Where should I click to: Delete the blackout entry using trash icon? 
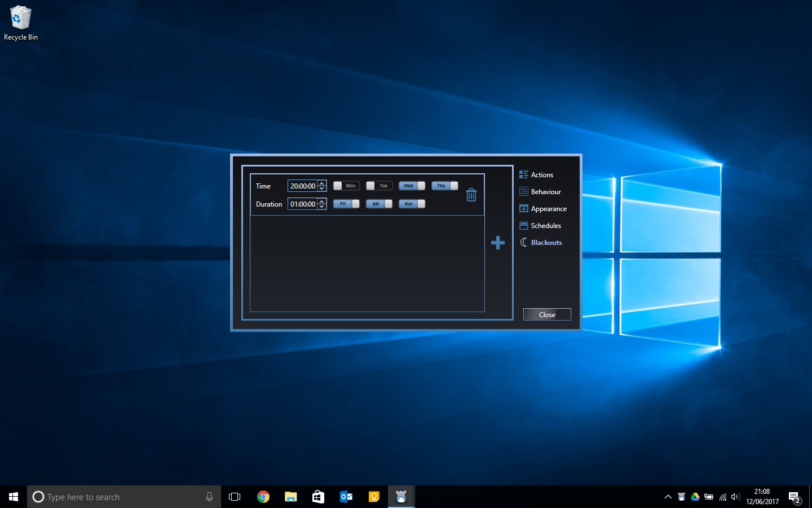tap(471, 194)
